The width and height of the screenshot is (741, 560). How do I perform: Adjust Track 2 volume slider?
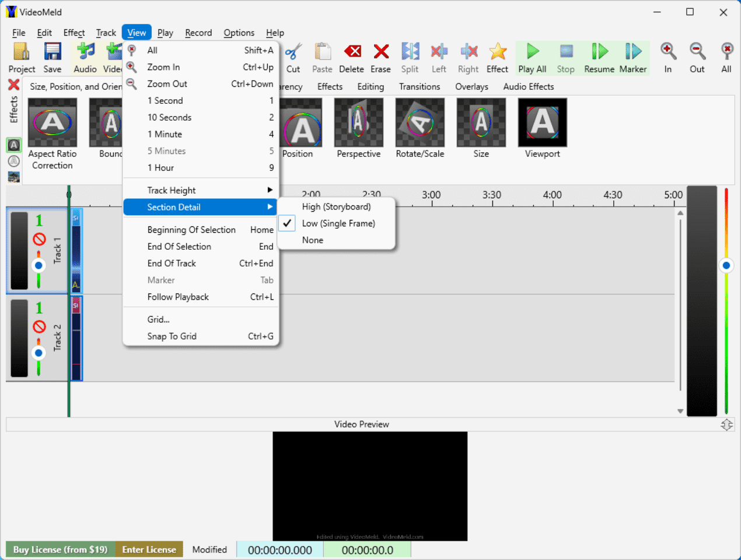point(39,353)
